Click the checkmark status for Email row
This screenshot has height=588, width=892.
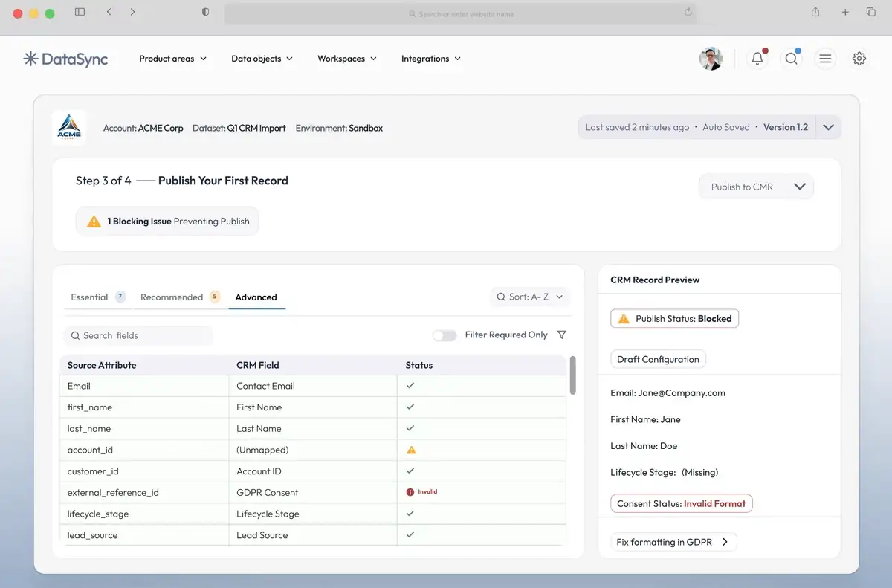410,386
